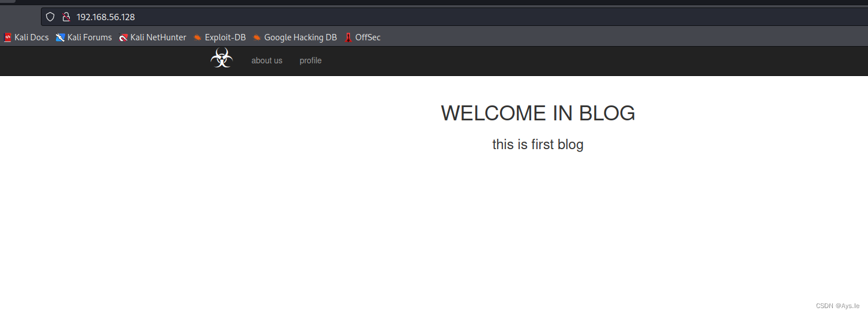Open the Google Hacking DB bookmark
This screenshot has height=315, width=868.
tap(295, 37)
